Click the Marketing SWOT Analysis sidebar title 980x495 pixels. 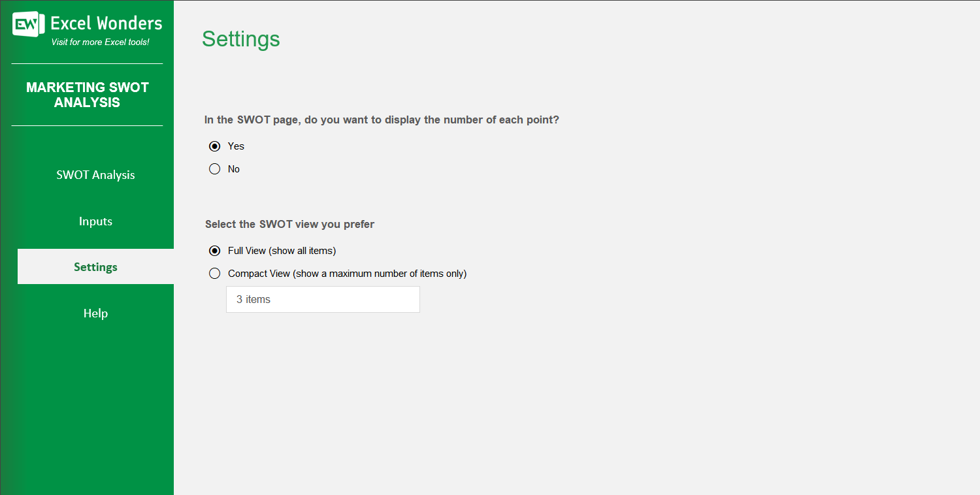pos(88,95)
